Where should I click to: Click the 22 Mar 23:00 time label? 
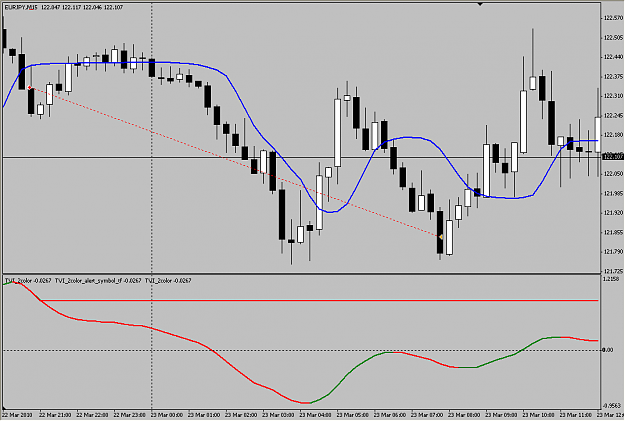tap(129, 415)
